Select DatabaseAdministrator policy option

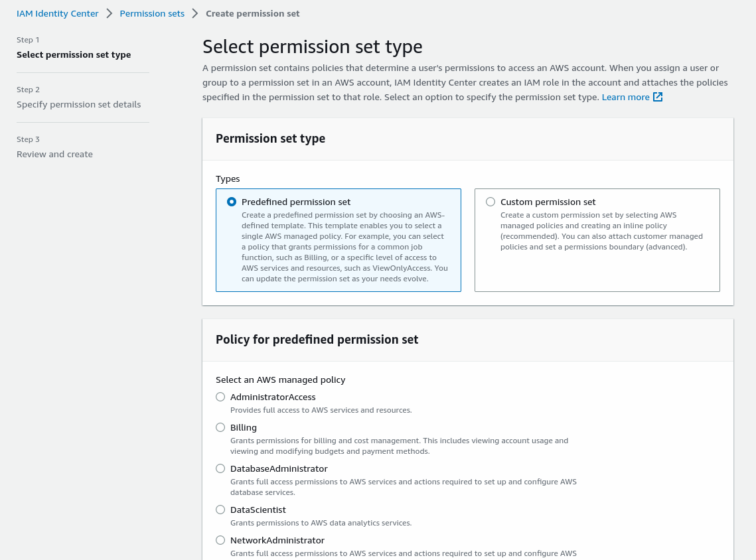tap(220, 468)
